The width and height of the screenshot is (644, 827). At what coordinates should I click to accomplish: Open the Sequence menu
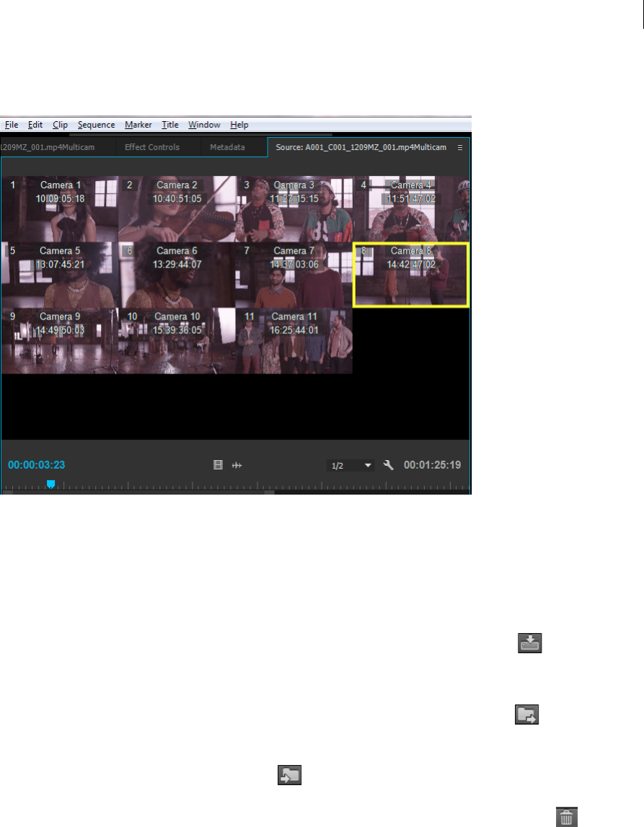pyautogui.click(x=96, y=125)
